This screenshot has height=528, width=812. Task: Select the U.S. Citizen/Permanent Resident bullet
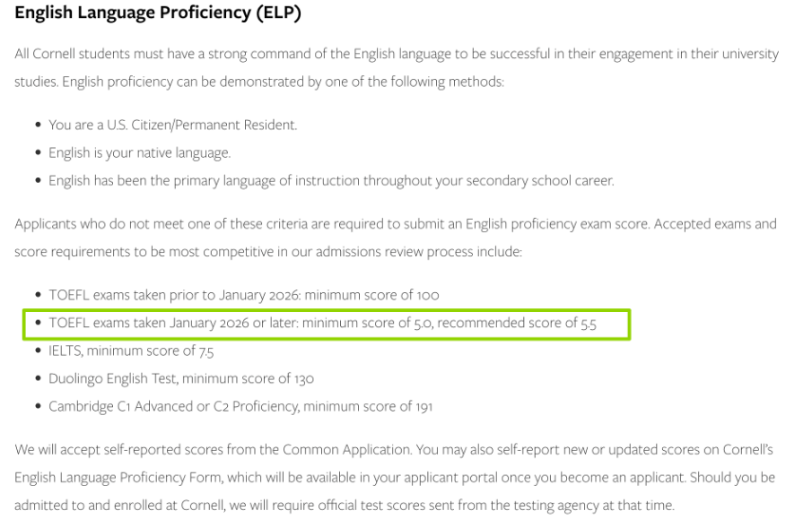(x=172, y=126)
